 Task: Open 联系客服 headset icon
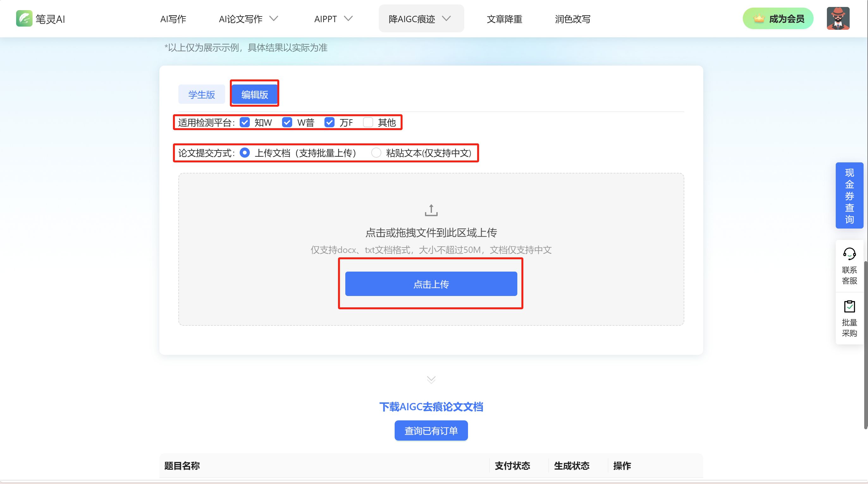point(849,254)
